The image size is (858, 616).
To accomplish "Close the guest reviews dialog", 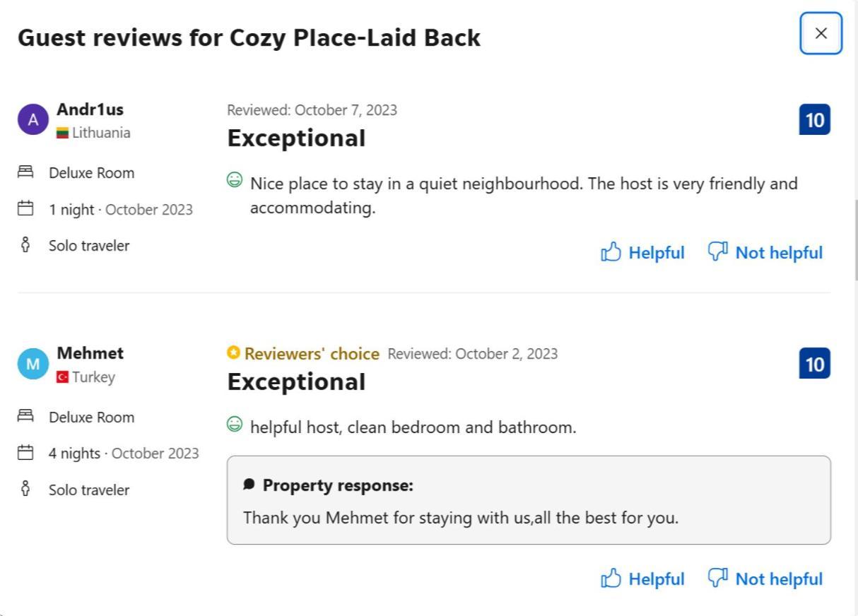I will (x=821, y=33).
